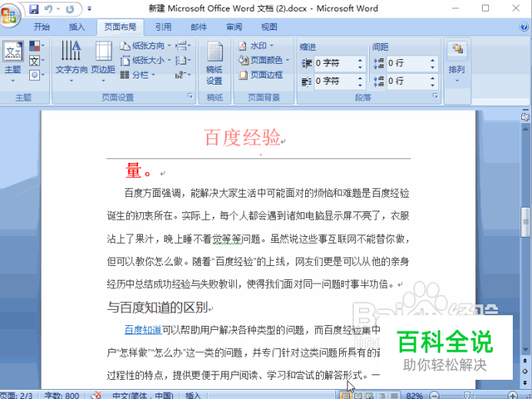Open the page breaks dropdown
Screen dimensions: 532x399
[183, 45]
